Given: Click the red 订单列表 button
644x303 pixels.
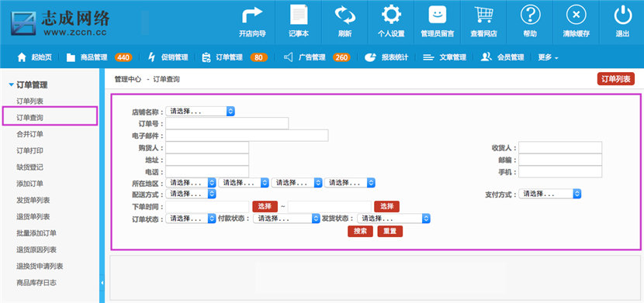Looking at the screenshot, I should [x=615, y=79].
